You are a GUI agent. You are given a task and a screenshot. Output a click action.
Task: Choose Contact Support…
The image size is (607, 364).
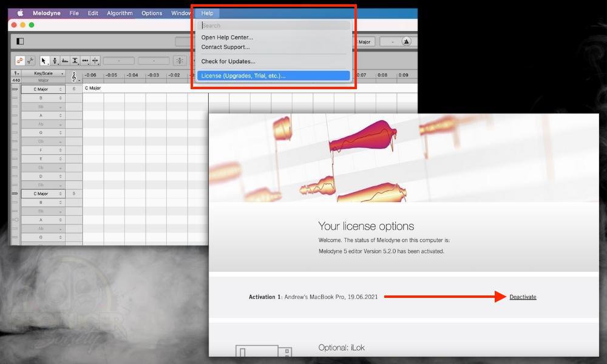point(225,47)
